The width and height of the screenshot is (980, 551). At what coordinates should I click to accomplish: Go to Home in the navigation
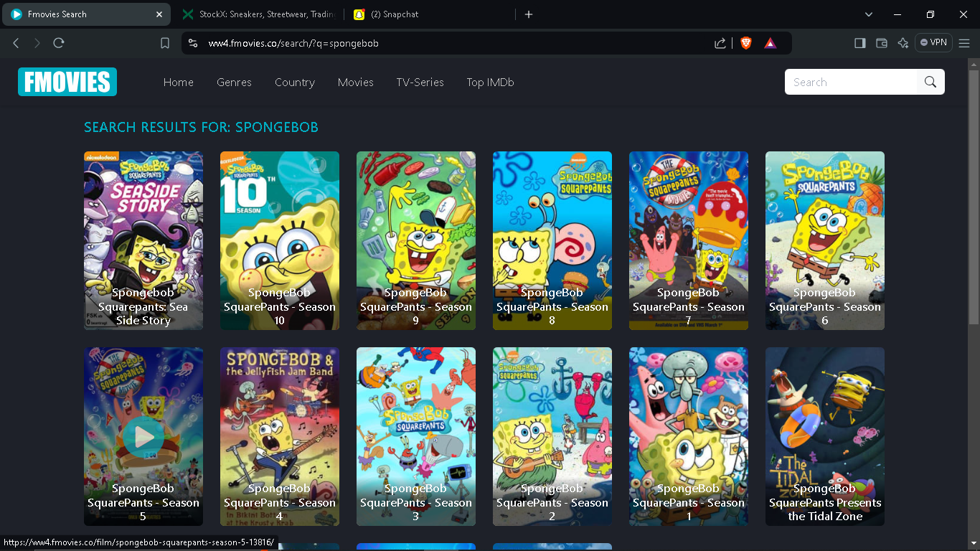point(179,83)
